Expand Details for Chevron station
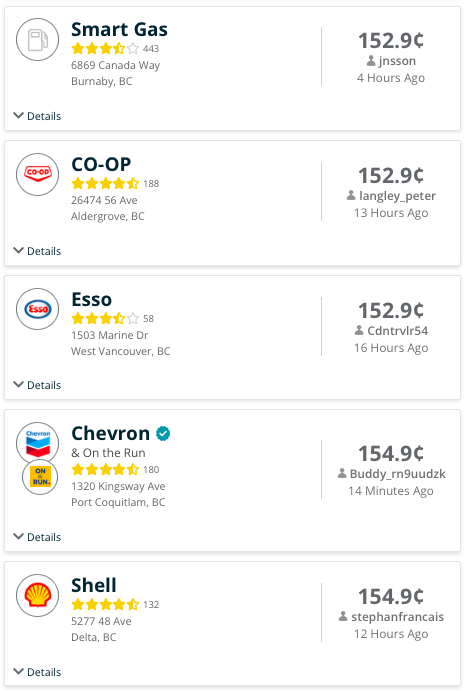 (x=37, y=537)
